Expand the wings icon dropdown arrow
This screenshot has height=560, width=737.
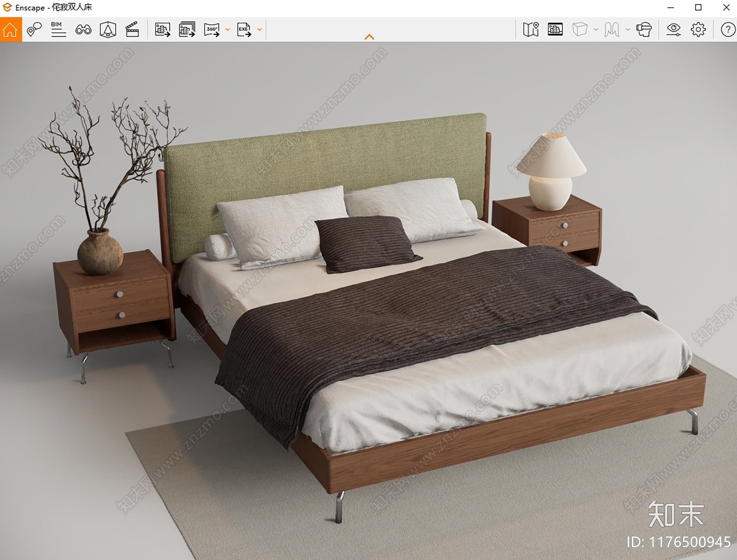tap(627, 30)
